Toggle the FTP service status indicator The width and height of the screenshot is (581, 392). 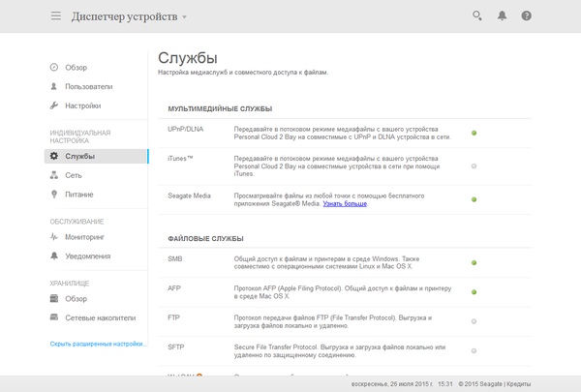(474, 320)
